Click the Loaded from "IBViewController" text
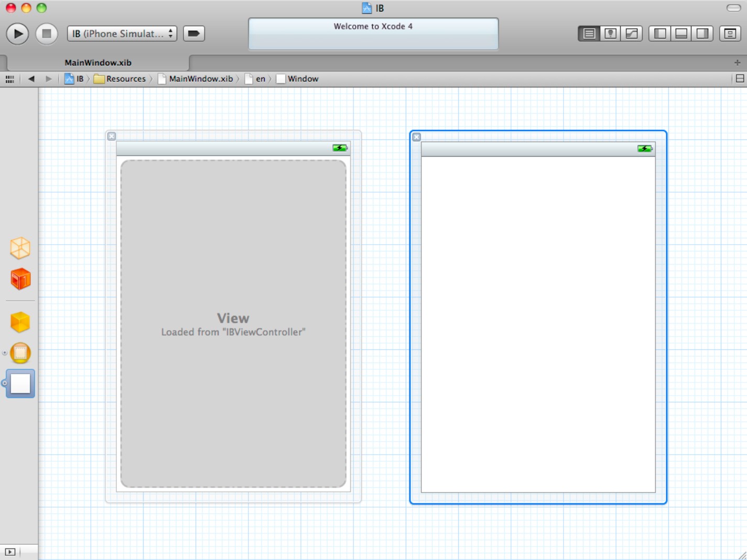 pyautogui.click(x=233, y=332)
